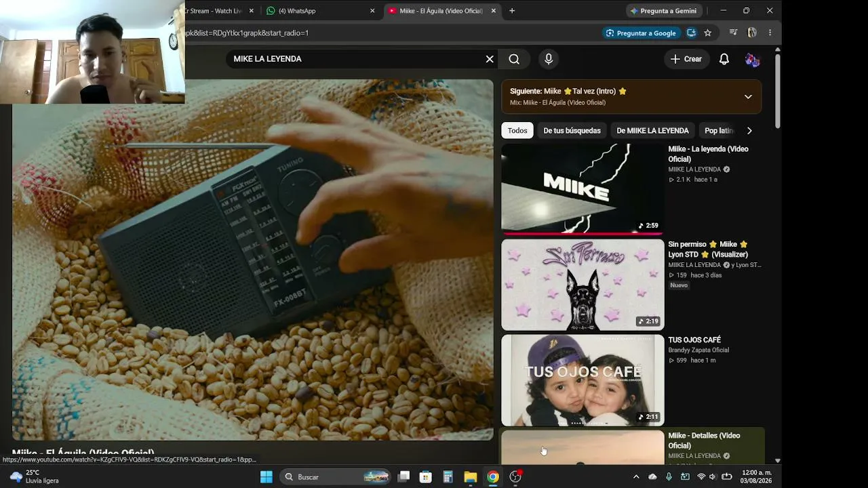This screenshot has height=488, width=868.
Task: Open Brandyy Zapata Oficial channel name
Action: 698,350
